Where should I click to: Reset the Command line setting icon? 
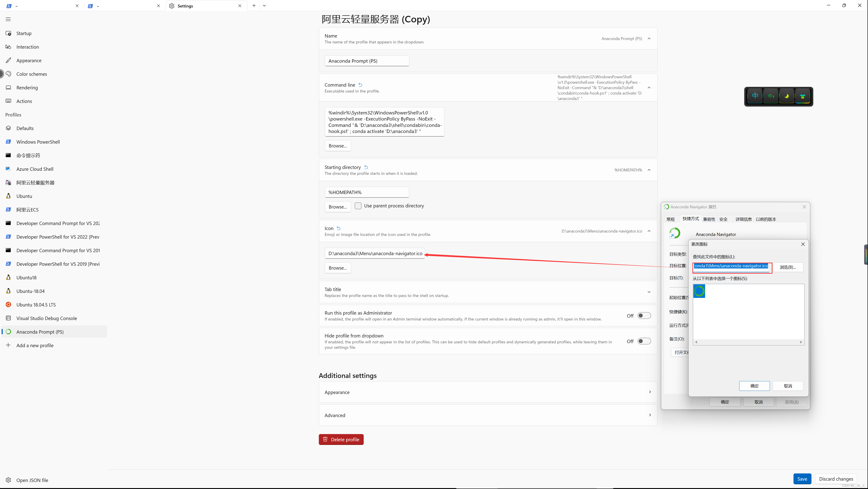click(360, 85)
